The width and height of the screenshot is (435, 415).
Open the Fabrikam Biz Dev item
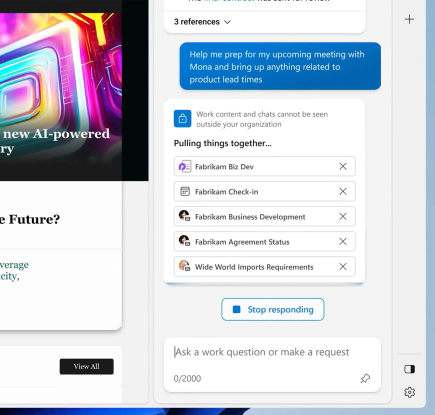tap(265, 166)
